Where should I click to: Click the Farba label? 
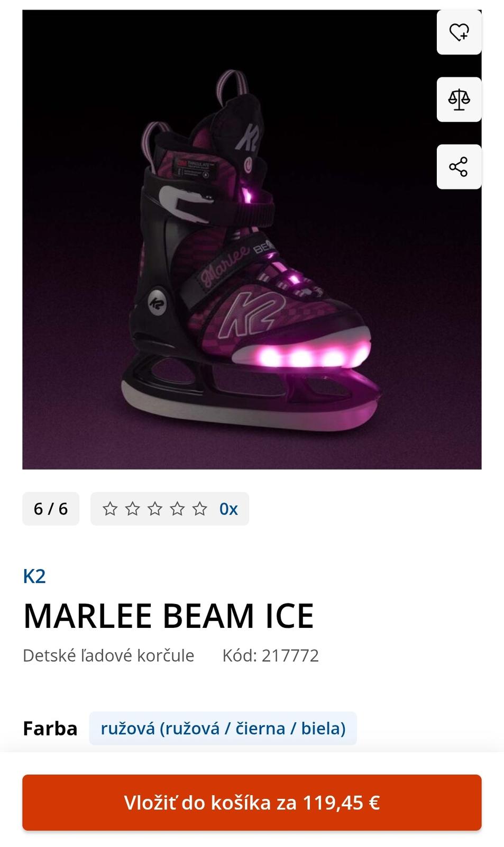[x=50, y=728]
